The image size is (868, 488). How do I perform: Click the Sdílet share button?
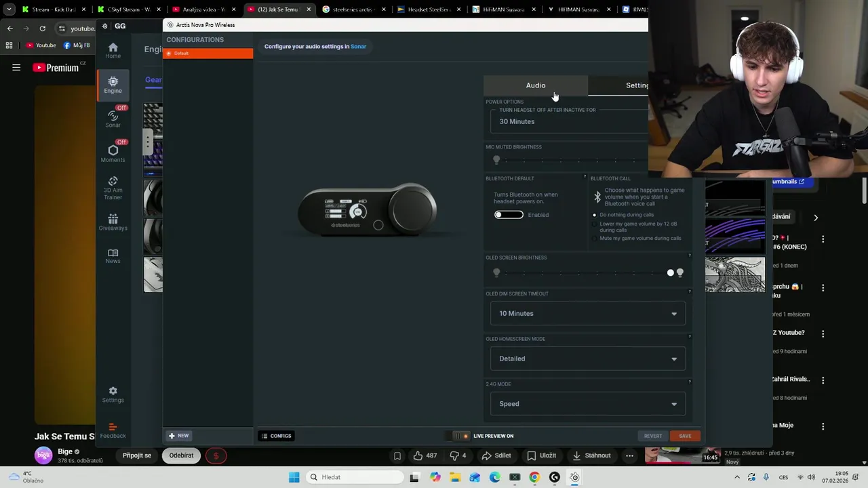coord(496,455)
